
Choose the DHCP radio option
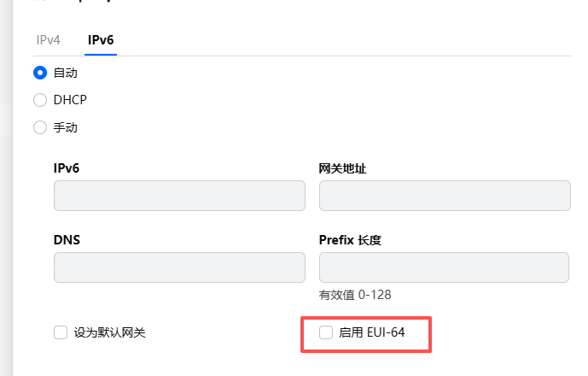pyautogui.click(x=40, y=100)
